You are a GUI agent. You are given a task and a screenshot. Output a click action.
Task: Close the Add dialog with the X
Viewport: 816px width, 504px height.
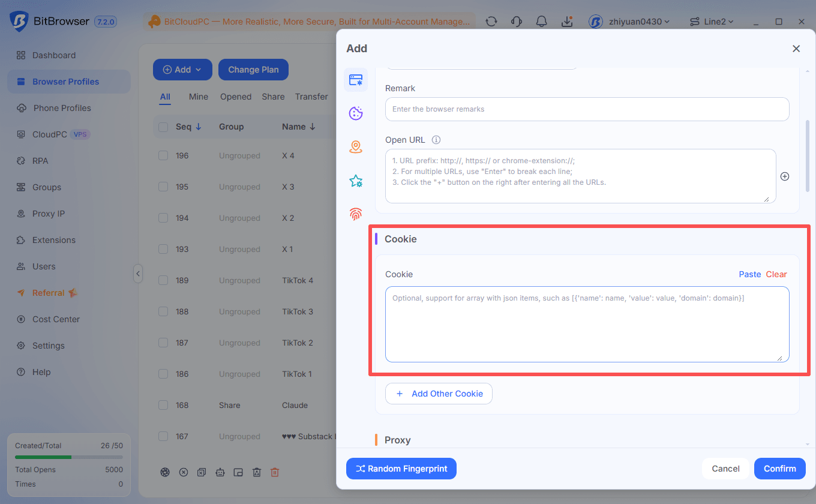[796, 49]
